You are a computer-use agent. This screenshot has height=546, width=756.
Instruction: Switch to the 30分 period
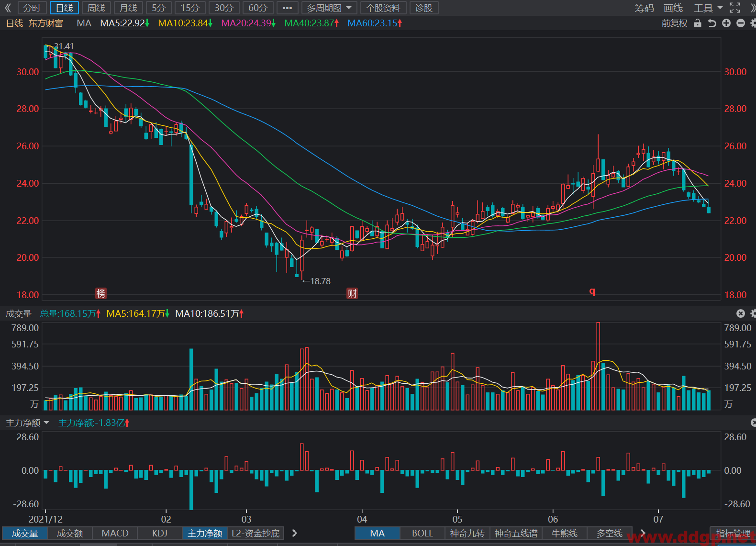tap(224, 8)
